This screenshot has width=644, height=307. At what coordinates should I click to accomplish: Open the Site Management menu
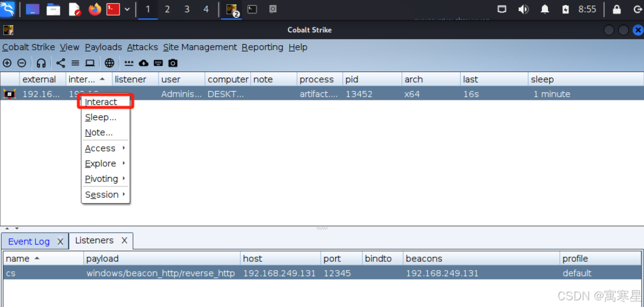200,47
